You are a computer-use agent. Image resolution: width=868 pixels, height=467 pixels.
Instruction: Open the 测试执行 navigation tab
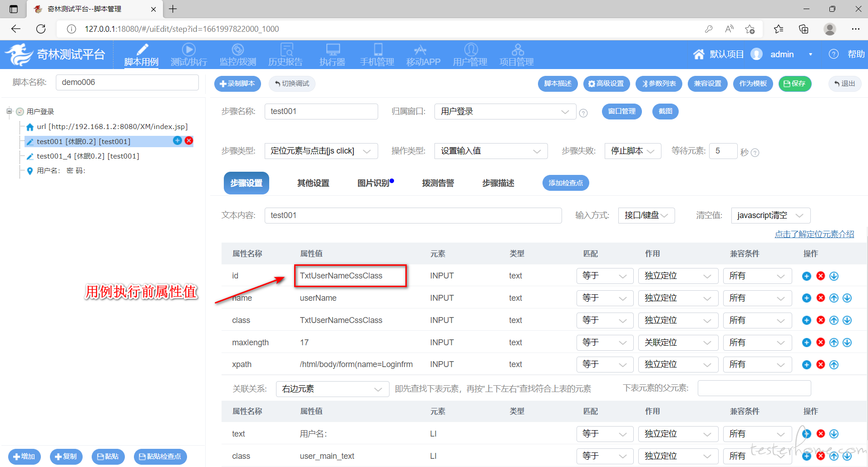point(189,55)
